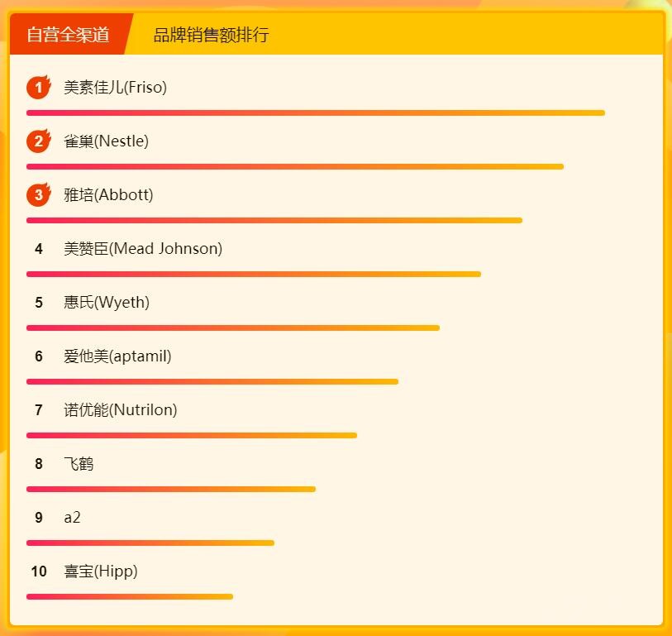Switch to the 品牌销售额排行 tab
This screenshot has width=672, height=636.
211,35
